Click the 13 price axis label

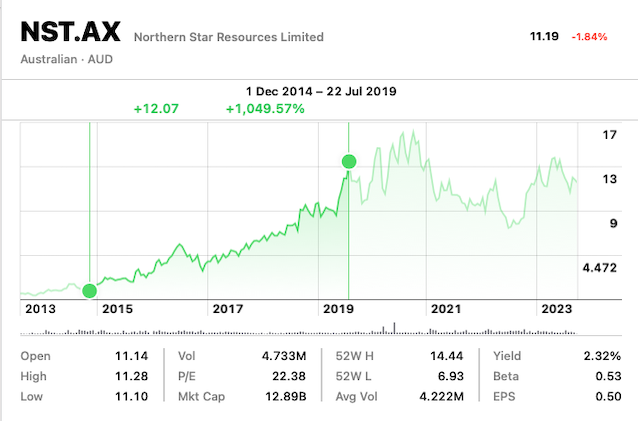pos(610,179)
